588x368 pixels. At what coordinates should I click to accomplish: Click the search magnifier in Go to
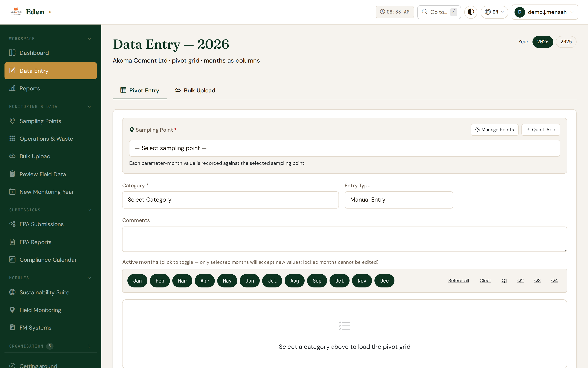pyautogui.click(x=424, y=12)
